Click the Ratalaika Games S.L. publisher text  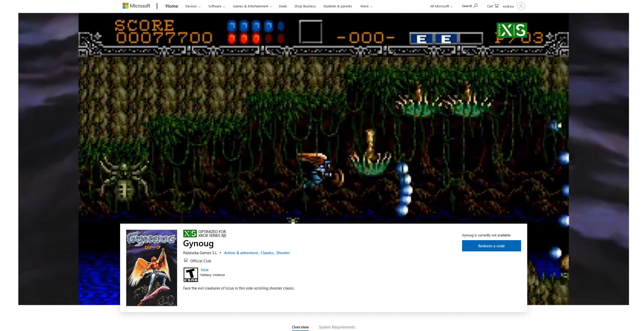200,253
